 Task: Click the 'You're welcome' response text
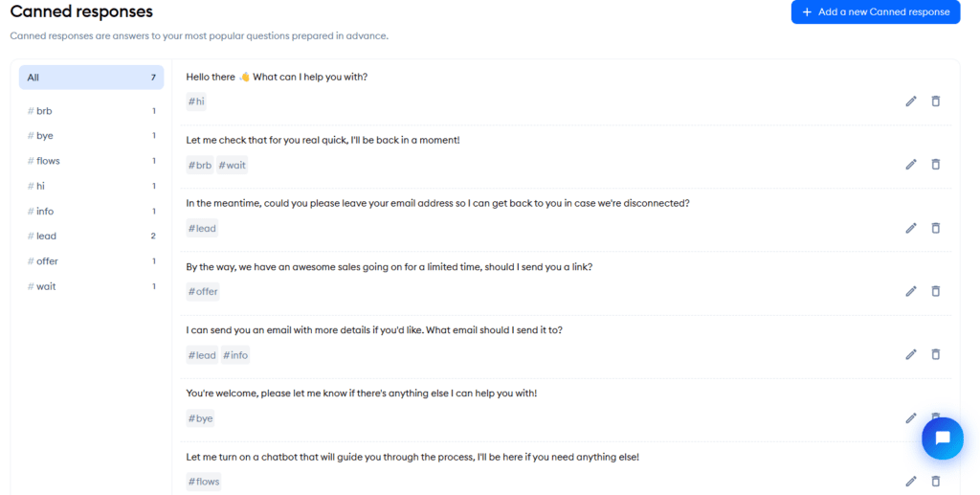[361, 394]
